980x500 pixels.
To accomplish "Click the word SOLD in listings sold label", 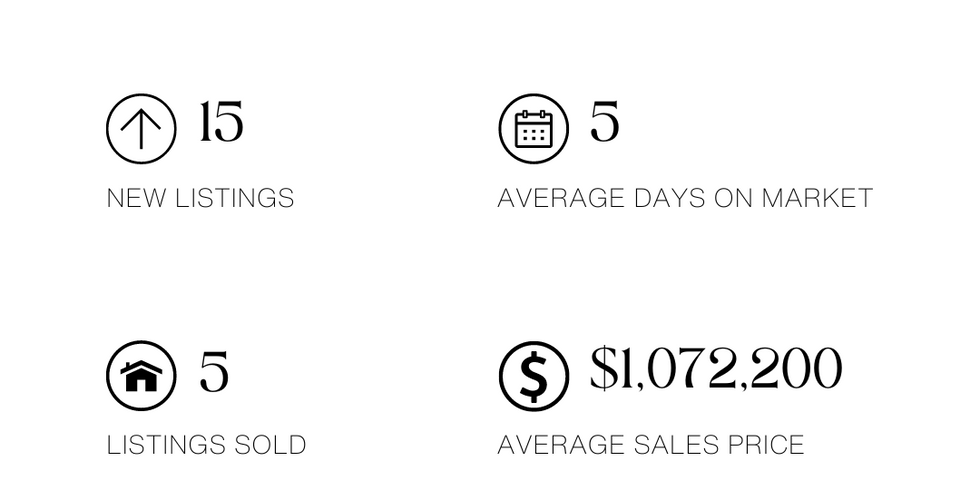I will coord(270,445).
